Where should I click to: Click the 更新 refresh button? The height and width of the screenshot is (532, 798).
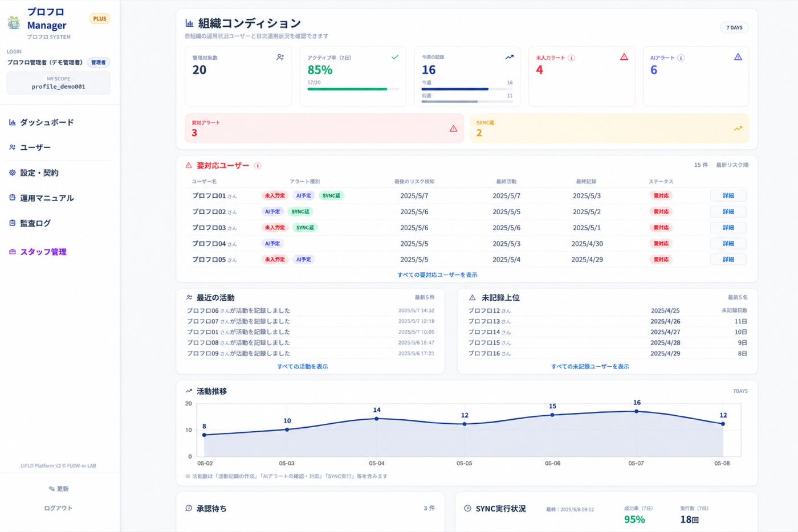(59, 489)
